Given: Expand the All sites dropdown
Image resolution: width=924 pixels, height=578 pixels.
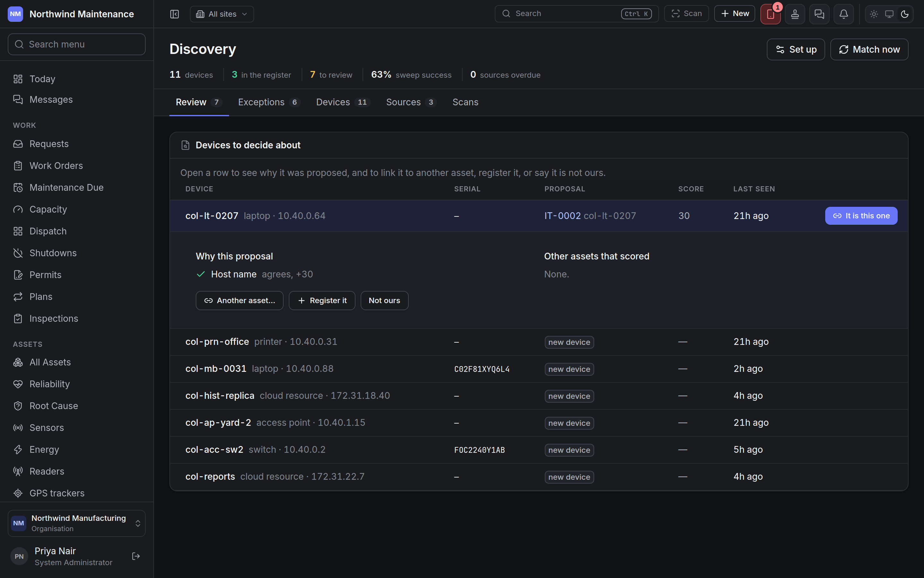Looking at the screenshot, I should 222,14.
